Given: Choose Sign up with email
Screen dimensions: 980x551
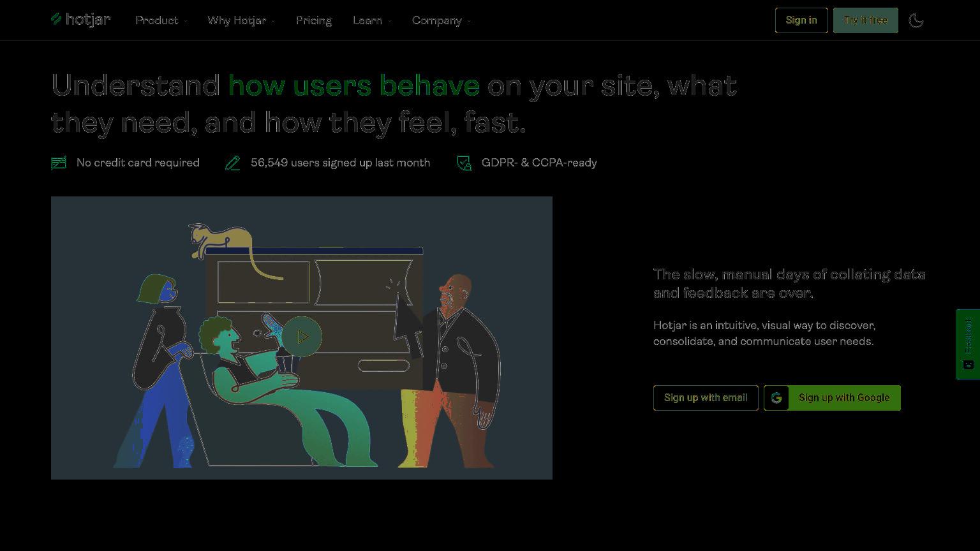Looking at the screenshot, I should pyautogui.click(x=706, y=398).
